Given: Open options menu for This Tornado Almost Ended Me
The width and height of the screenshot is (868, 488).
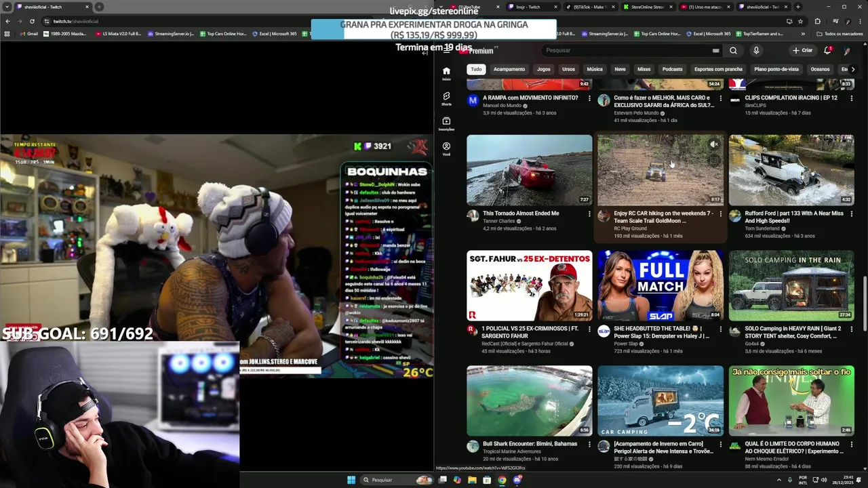Looking at the screenshot, I should (589, 214).
